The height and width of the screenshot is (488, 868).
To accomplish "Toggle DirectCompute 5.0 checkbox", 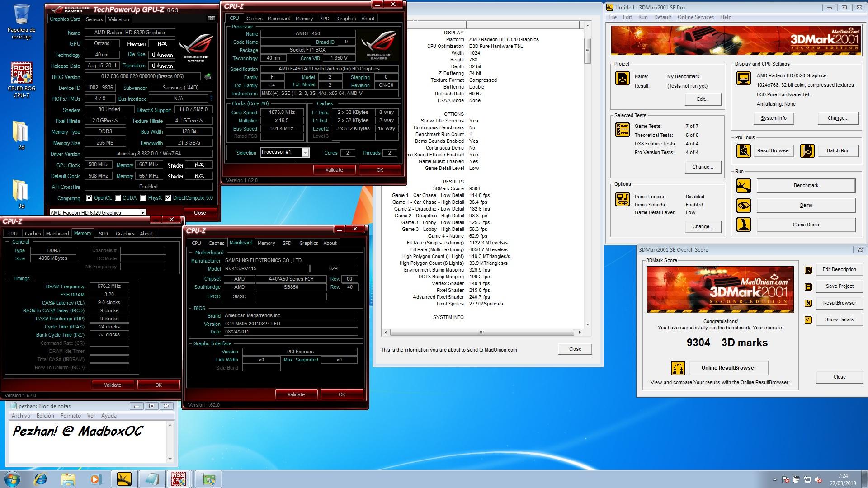I will [168, 198].
